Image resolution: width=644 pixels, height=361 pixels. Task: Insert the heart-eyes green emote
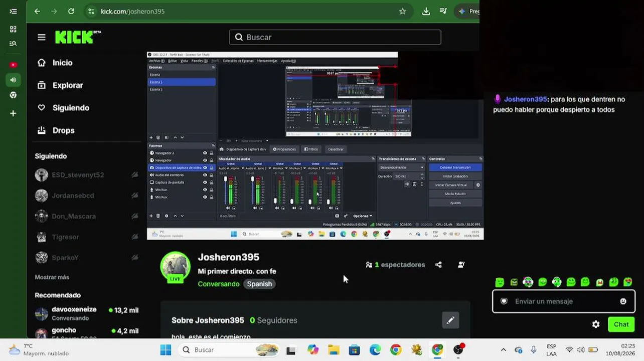pos(628,282)
